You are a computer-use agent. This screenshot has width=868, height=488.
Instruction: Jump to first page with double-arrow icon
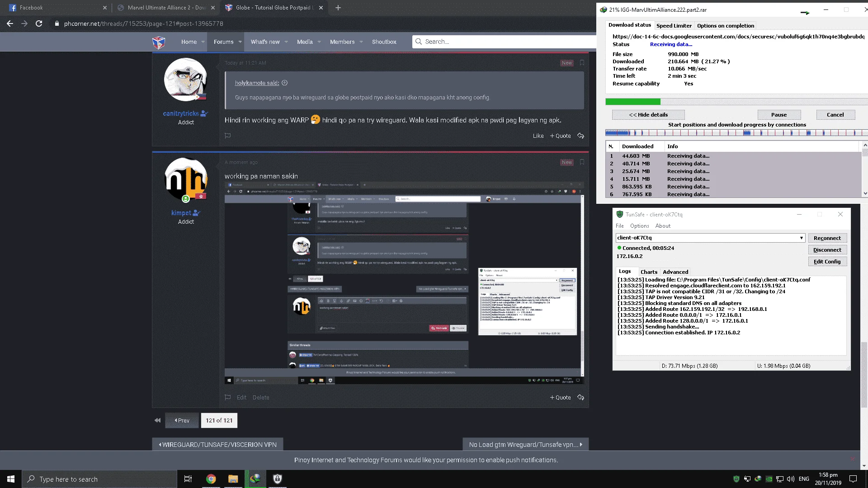pyautogui.click(x=157, y=420)
